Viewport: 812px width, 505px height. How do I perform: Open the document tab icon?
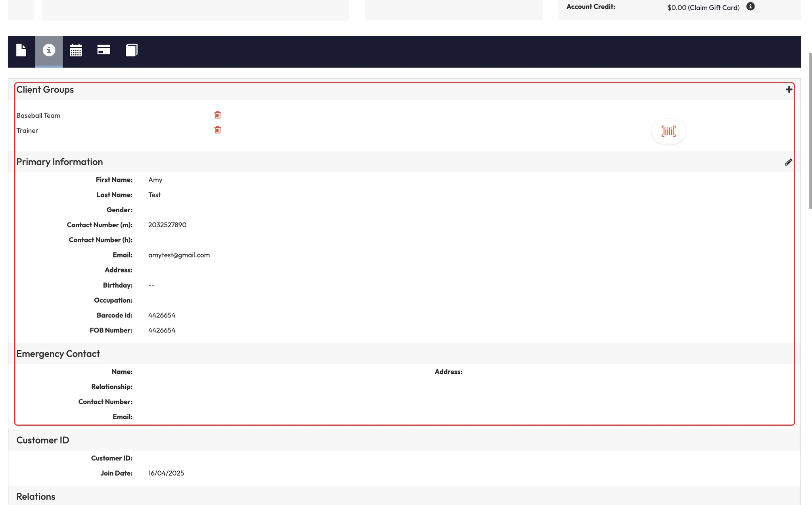pyautogui.click(x=21, y=50)
